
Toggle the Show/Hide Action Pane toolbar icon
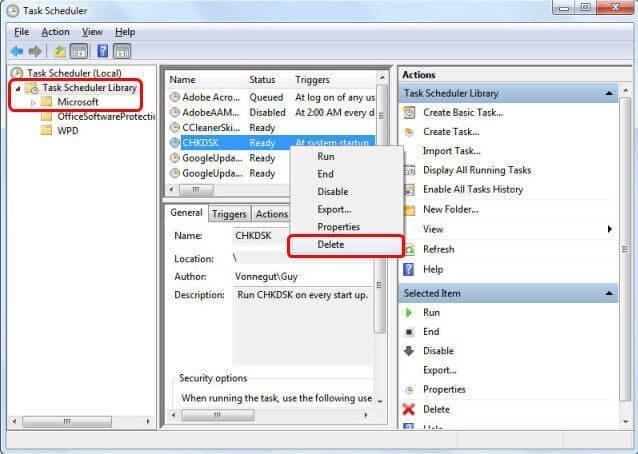[122, 51]
